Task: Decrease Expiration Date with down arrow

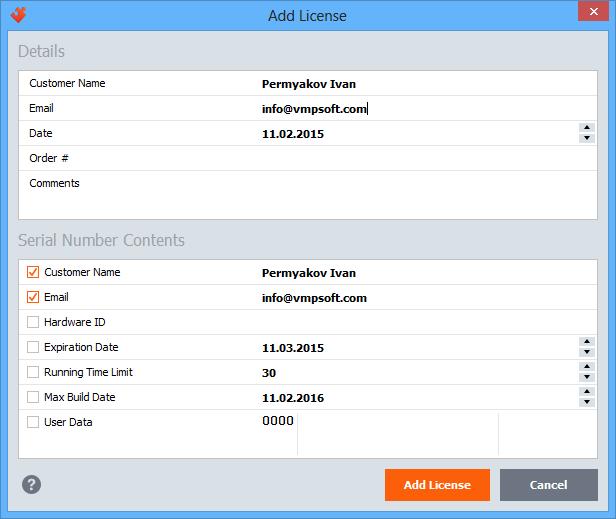Action: 587,352
